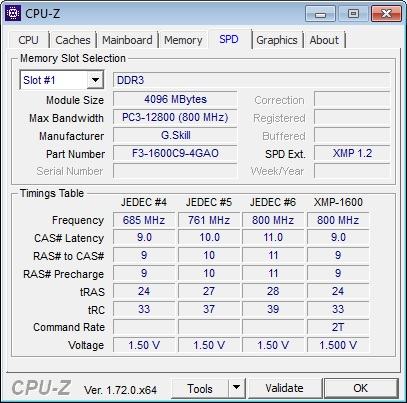This screenshot has height=403, width=407.
Task: Go to the About tab
Action: (x=324, y=40)
